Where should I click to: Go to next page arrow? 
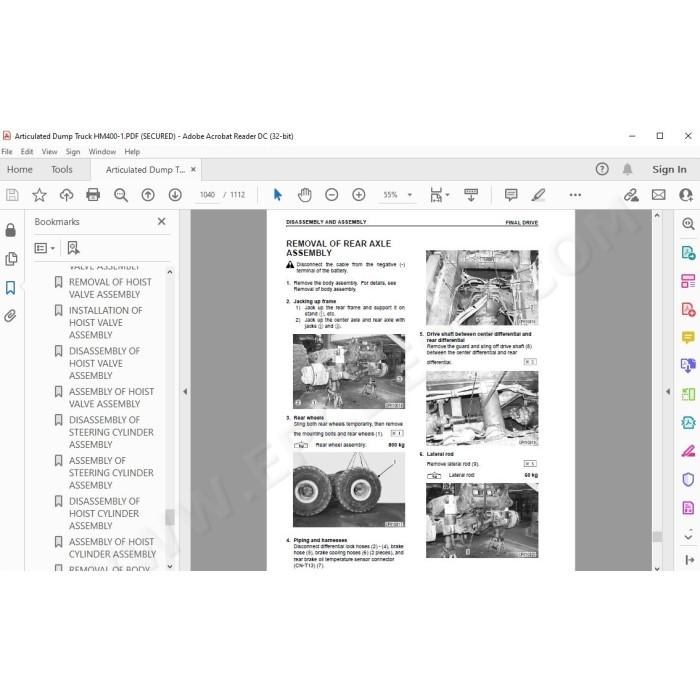coord(175,195)
